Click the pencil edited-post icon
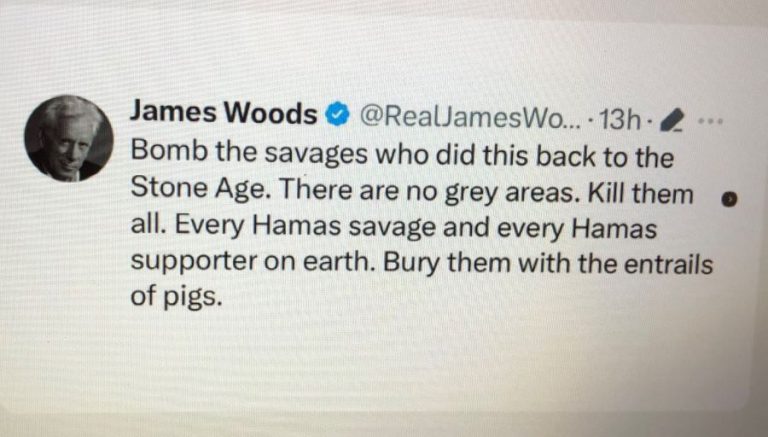The height and width of the screenshot is (437, 768). (670, 121)
